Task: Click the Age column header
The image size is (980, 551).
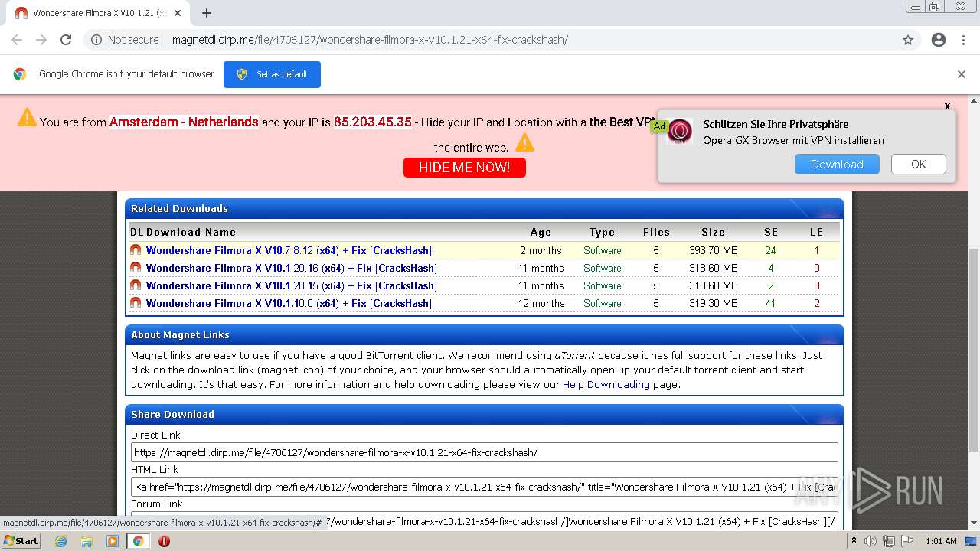Action: coord(541,232)
